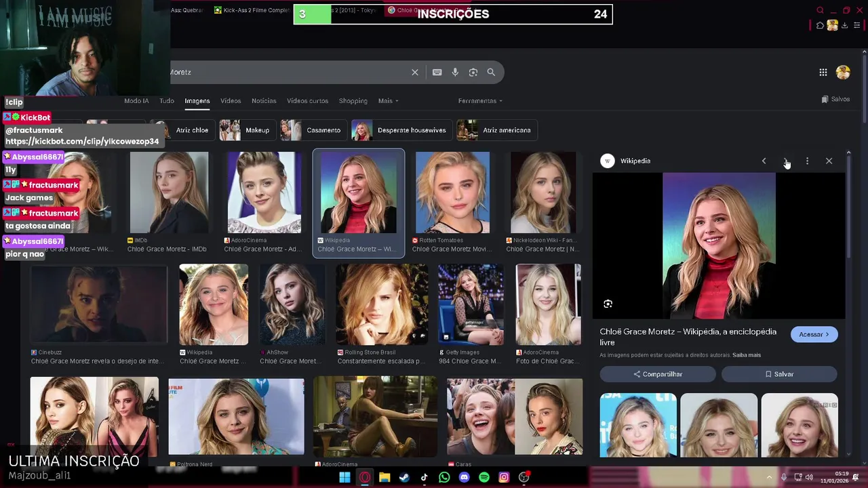Screen dimensions: 868x488
Task: Open the Opera extensions cube icon
Action: [820, 25]
